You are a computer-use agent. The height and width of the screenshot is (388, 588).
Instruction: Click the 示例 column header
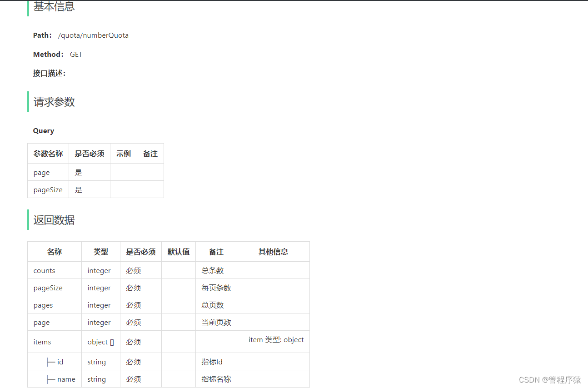click(x=124, y=154)
